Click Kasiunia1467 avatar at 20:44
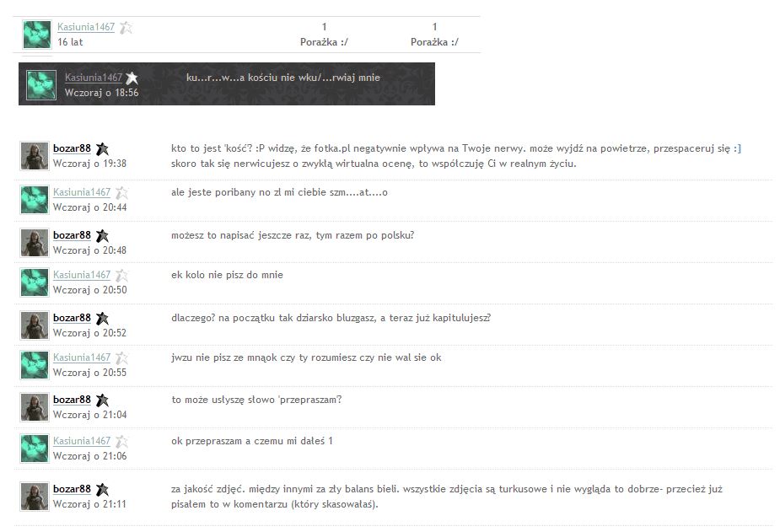This screenshot has height=532, width=780. coord(35,200)
